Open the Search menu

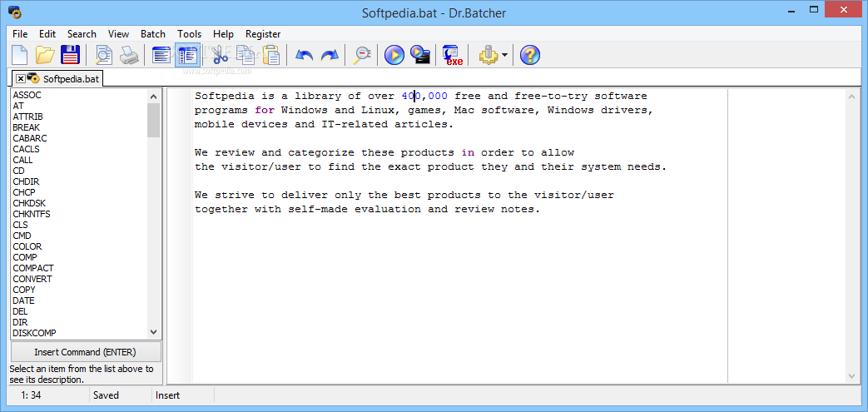coord(82,34)
